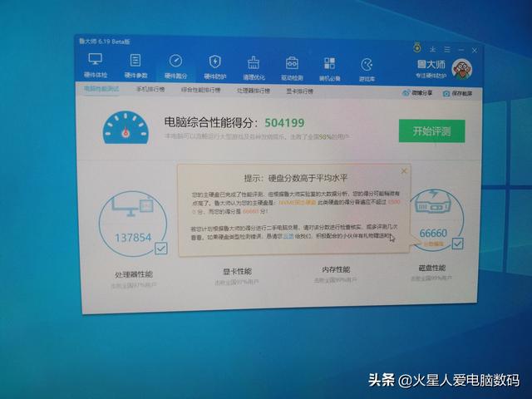
Task: Switch to the 综合性能排行榜 tab
Action: point(201,90)
